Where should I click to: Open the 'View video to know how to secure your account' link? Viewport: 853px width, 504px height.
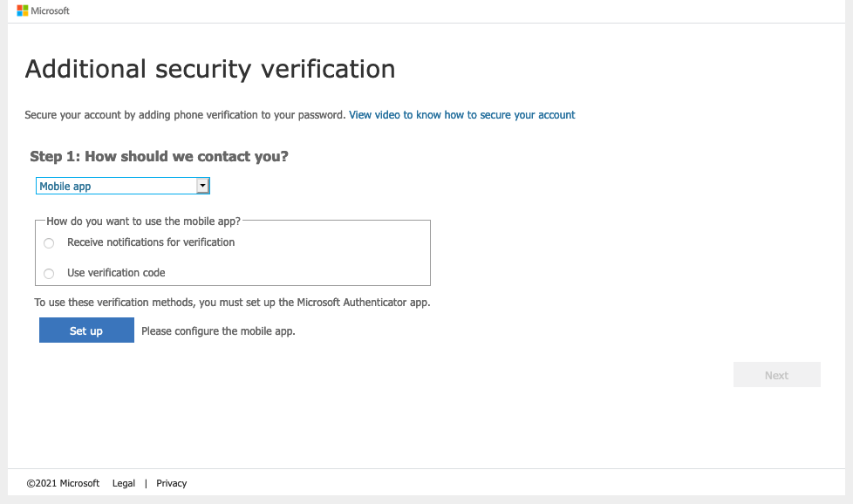tap(462, 115)
